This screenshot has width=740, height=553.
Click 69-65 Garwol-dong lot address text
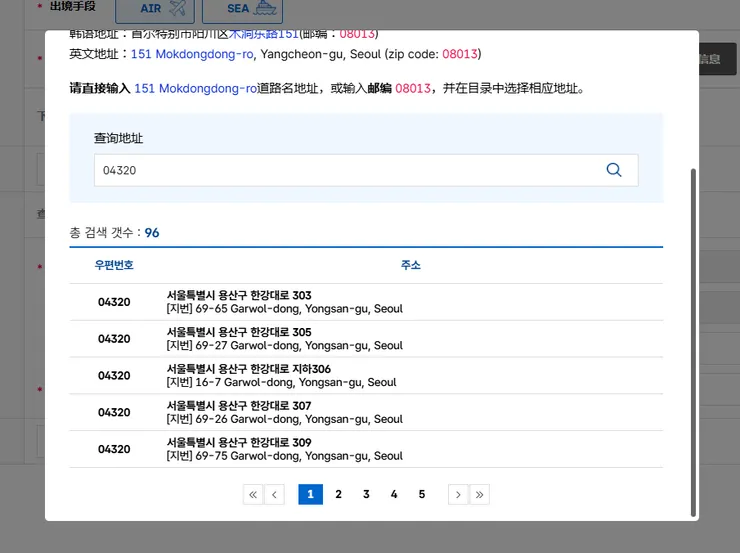[285, 309]
